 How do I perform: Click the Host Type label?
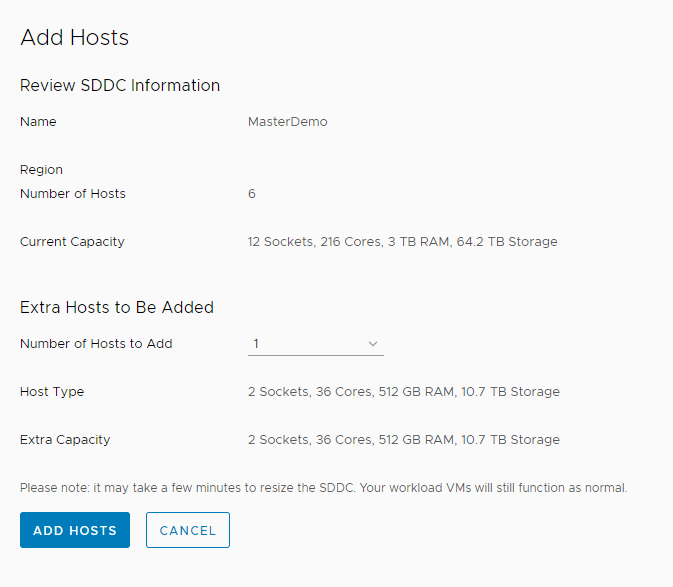[52, 392]
